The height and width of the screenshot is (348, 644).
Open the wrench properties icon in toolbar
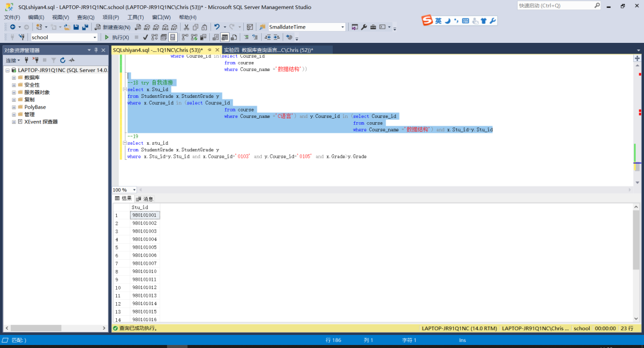(x=364, y=27)
